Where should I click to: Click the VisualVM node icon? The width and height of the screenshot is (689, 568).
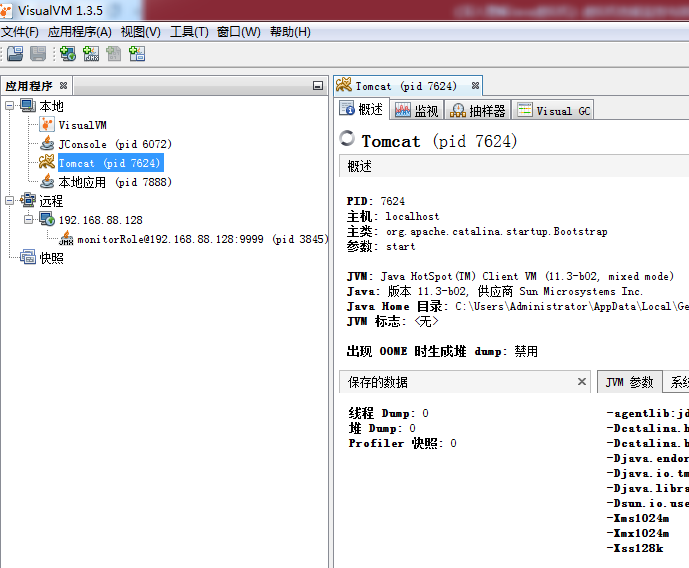coord(47,125)
